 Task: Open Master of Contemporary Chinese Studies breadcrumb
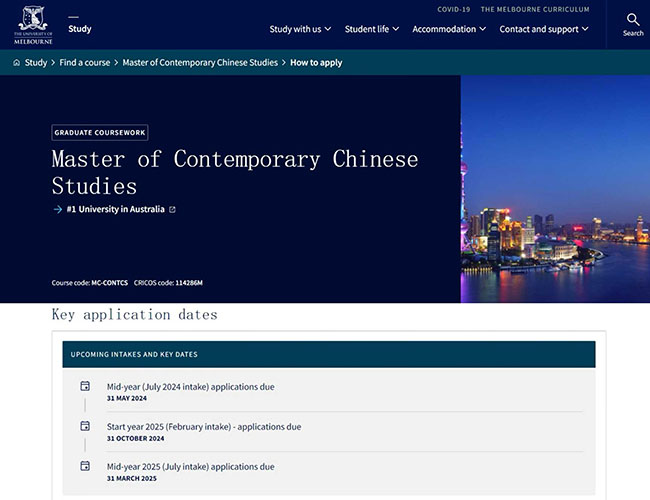tap(200, 63)
